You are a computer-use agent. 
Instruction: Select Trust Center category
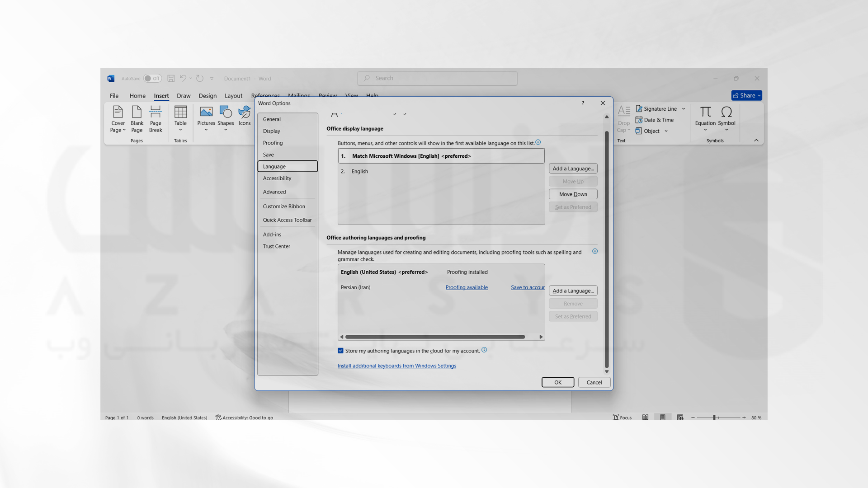click(x=288, y=246)
